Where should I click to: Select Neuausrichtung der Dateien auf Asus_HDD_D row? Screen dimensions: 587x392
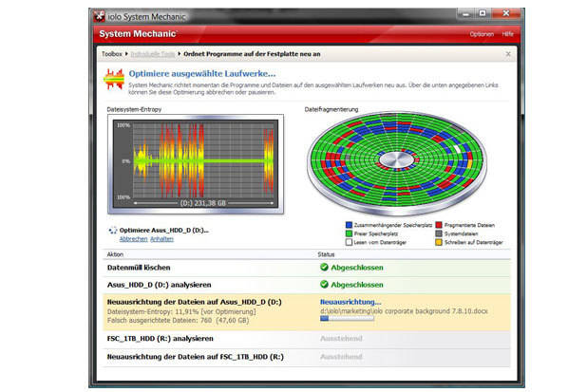coord(307,312)
